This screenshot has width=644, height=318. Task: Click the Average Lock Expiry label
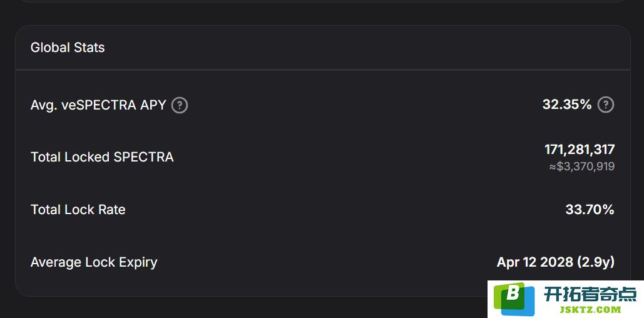(x=94, y=262)
